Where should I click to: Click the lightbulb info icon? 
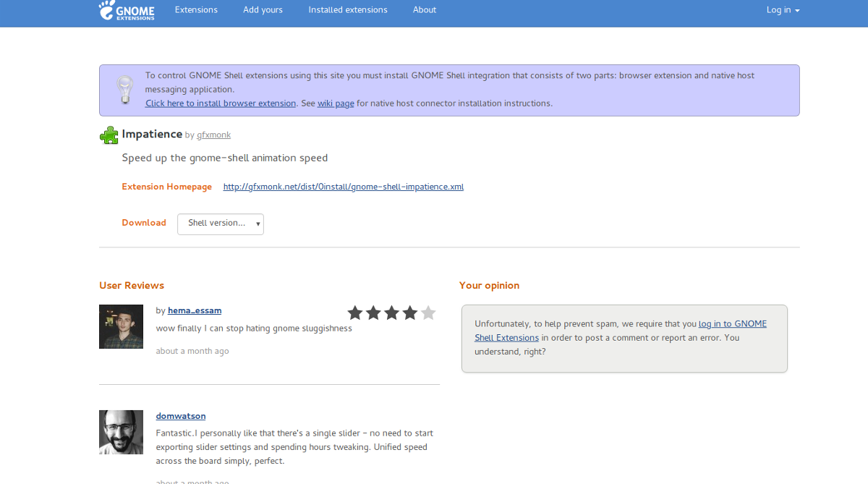(x=125, y=90)
